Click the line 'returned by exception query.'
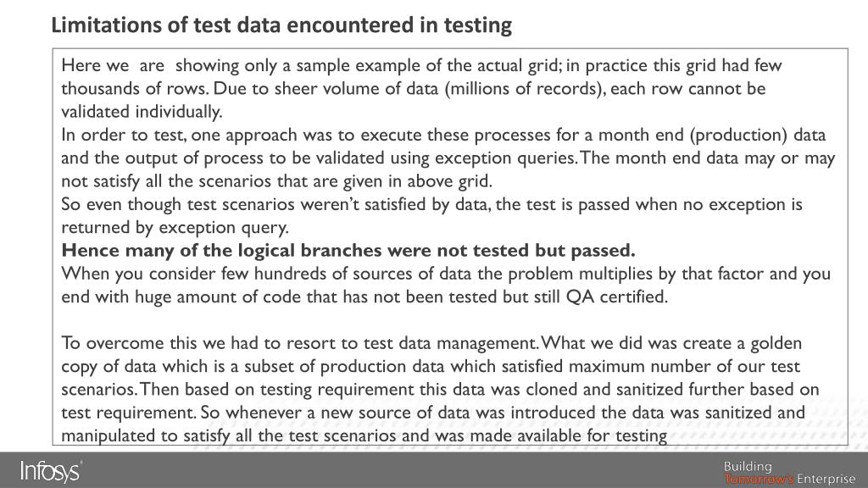This screenshot has height=488, width=868. pos(175,227)
